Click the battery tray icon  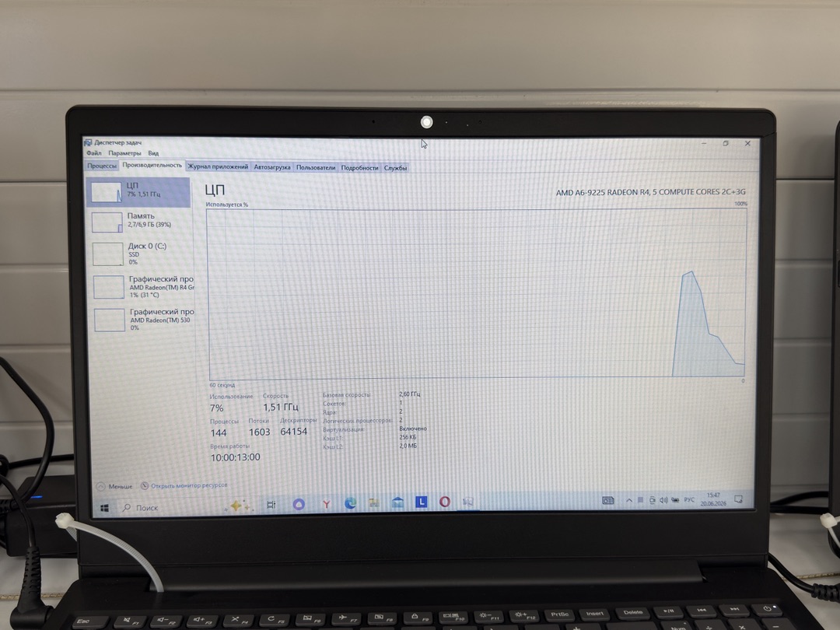coord(675,500)
